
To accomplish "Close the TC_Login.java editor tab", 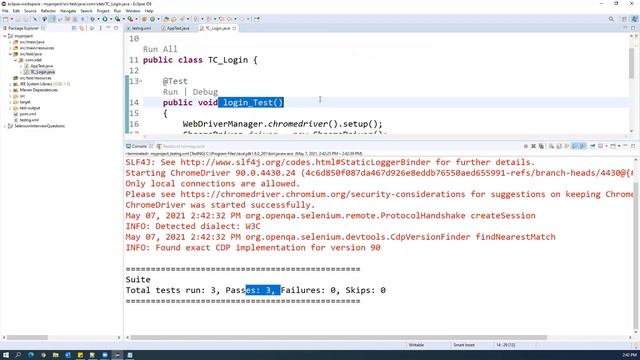I will (234, 28).
